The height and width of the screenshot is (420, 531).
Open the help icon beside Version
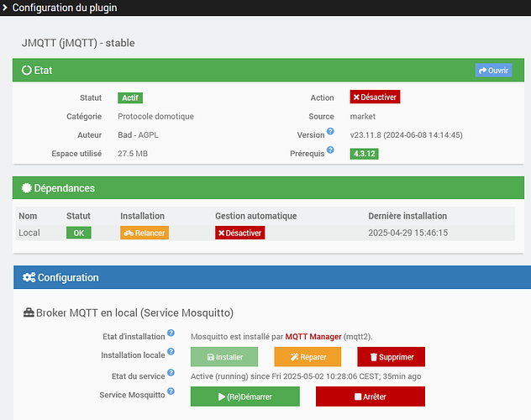[x=330, y=131]
